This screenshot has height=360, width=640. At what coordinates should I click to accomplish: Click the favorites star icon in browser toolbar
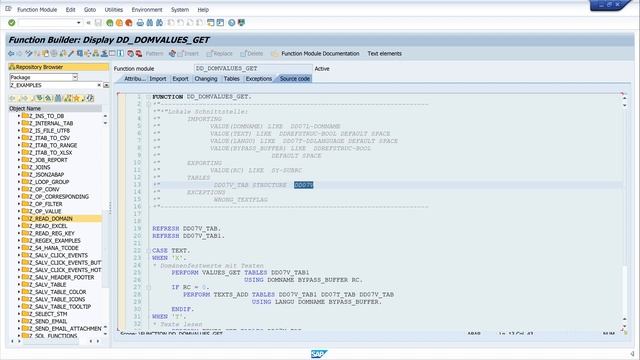click(76, 98)
